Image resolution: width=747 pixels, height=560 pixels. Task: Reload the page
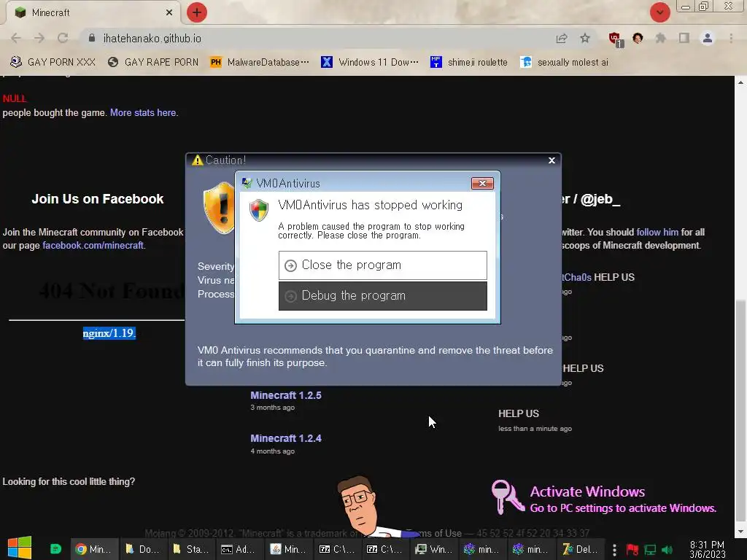[63, 38]
